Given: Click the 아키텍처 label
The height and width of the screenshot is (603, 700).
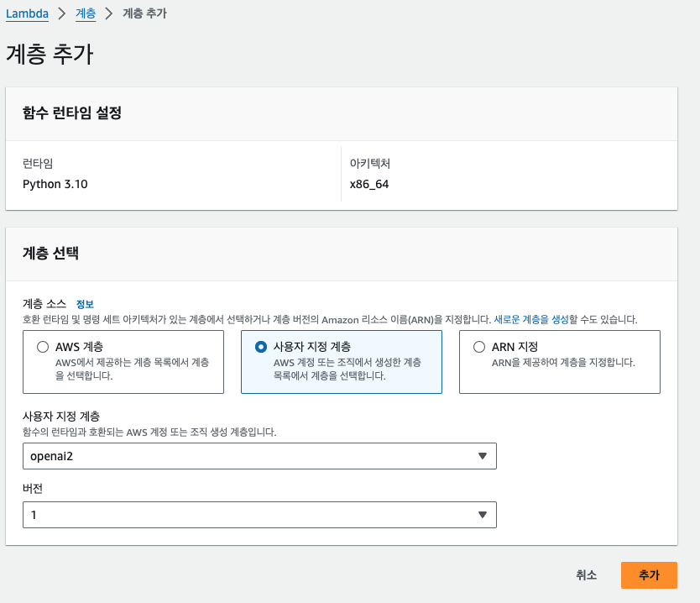Looking at the screenshot, I should click(369, 164).
